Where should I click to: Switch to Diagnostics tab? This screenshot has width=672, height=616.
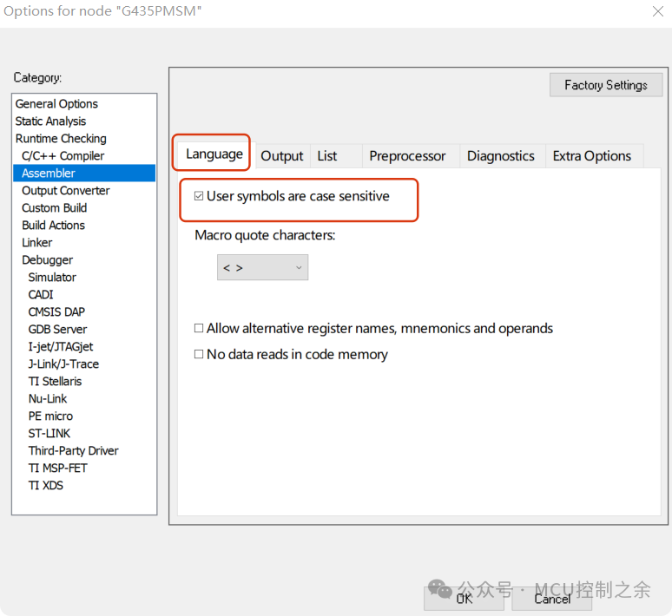pyautogui.click(x=501, y=156)
